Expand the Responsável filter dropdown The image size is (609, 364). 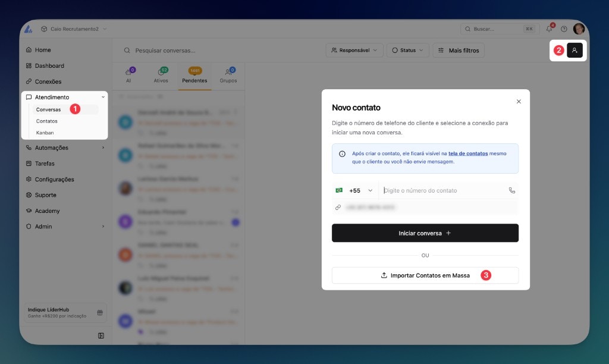click(x=354, y=50)
